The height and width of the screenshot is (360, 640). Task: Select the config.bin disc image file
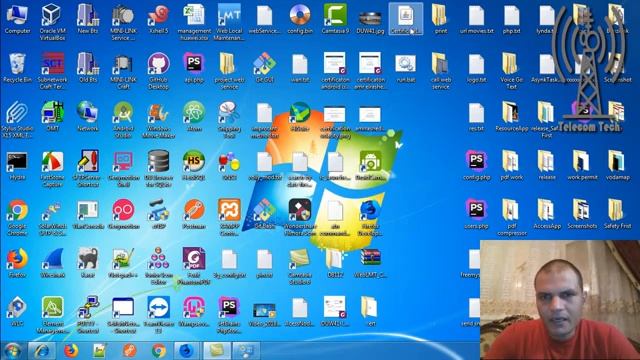[300, 20]
